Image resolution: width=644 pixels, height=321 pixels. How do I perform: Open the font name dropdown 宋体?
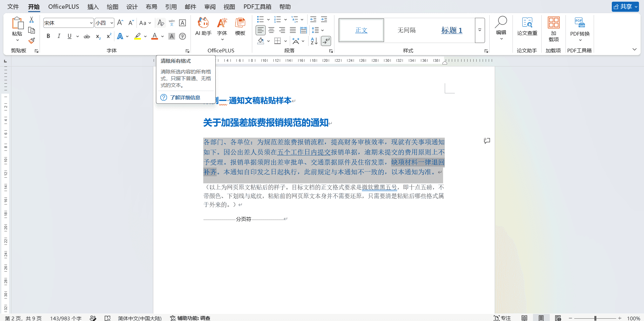91,23
